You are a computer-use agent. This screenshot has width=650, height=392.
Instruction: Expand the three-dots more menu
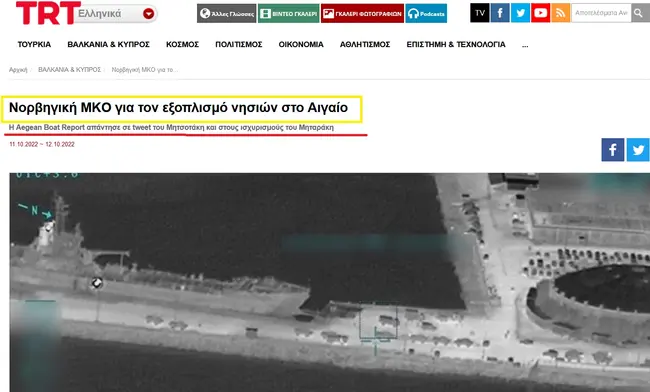click(525, 45)
